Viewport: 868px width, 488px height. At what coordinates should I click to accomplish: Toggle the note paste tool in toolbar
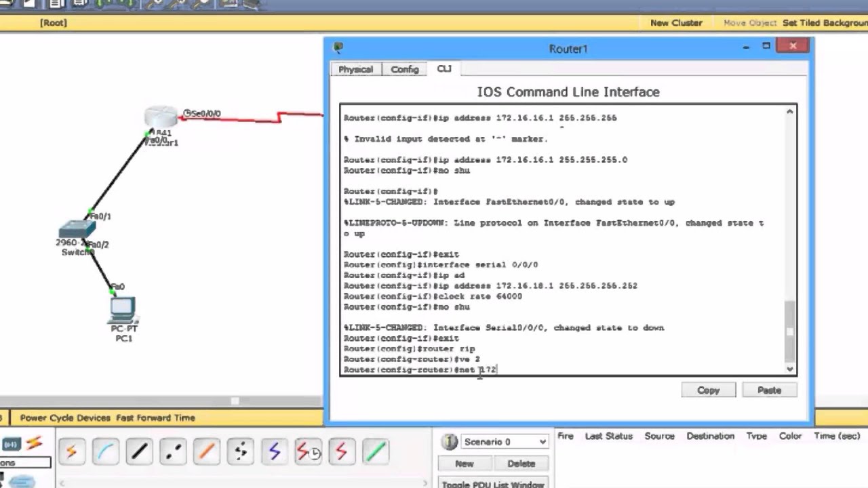pos(132,5)
